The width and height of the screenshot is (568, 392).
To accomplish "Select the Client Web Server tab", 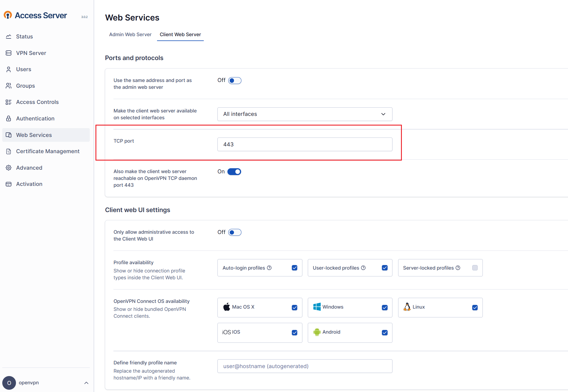I will tap(180, 34).
